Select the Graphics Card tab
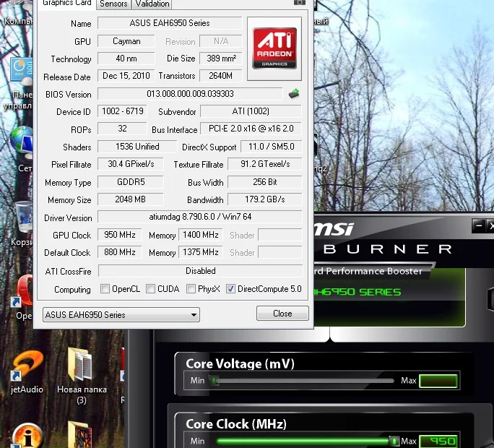This screenshot has width=494, height=448. [x=66, y=4]
